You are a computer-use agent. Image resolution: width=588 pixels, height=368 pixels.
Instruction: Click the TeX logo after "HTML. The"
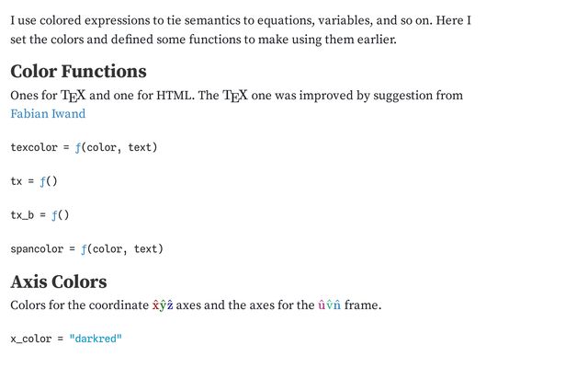235,96
